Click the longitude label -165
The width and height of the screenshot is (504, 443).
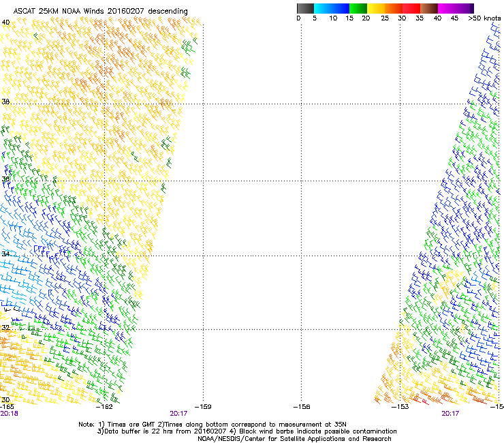coord(7,407)
